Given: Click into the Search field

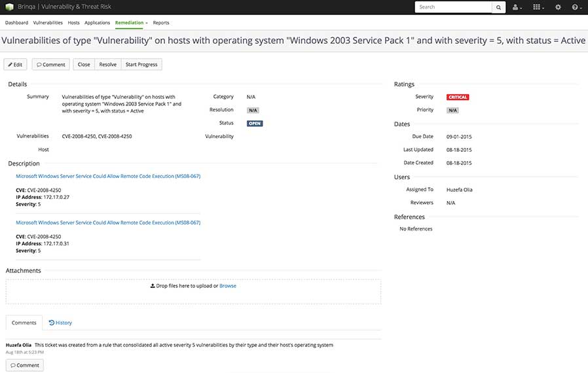Looking at the screenshot, I should (453, 7).
